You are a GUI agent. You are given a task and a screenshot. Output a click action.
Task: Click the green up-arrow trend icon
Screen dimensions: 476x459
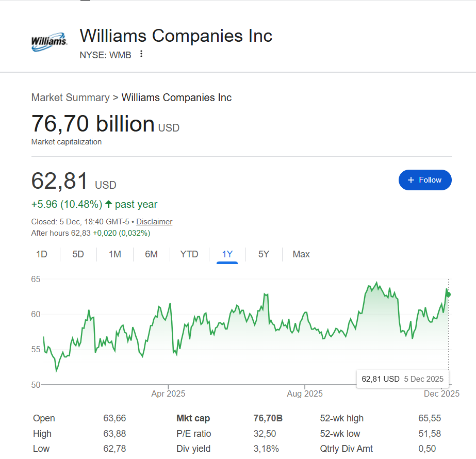tap(109, 204)
